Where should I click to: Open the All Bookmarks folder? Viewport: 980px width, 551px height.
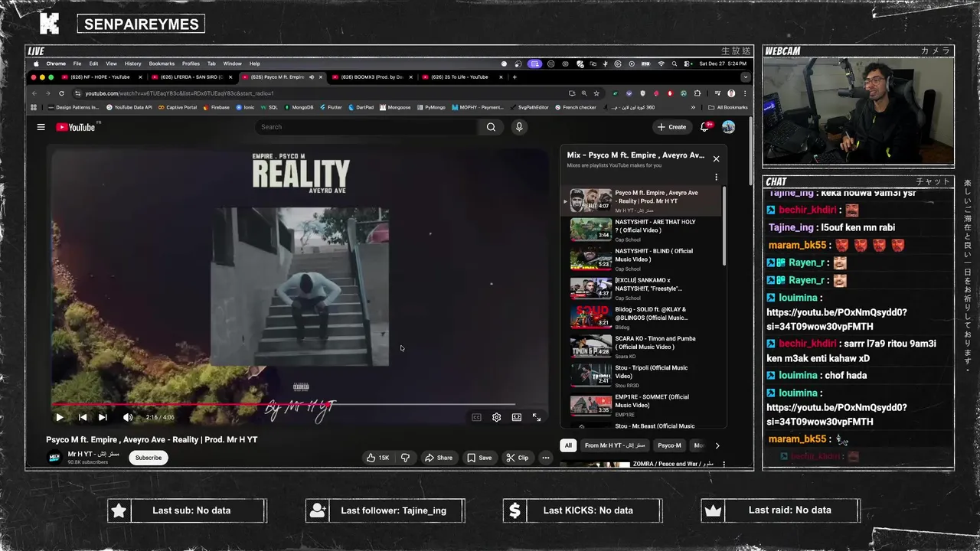[x=727, y=107]
